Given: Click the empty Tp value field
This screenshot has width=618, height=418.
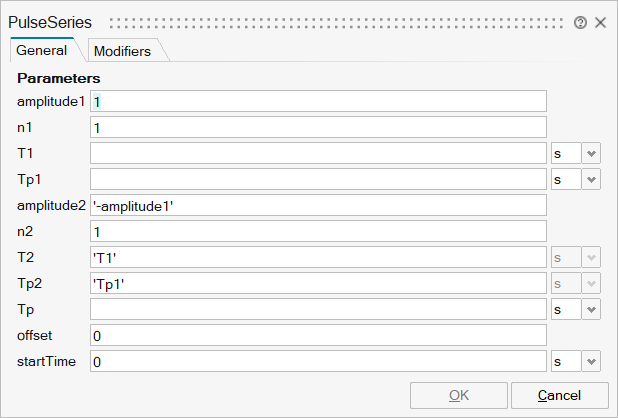Looking at the screenshot, I should [x=318, y=309].
